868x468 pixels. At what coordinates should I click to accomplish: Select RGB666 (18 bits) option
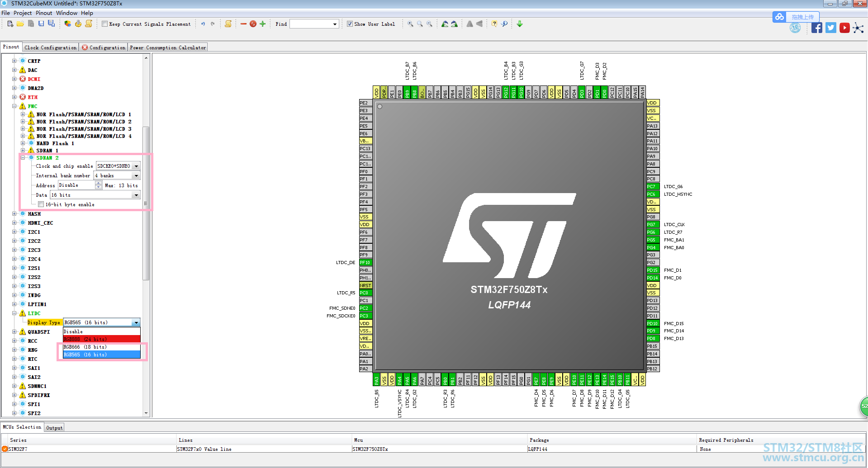102,347
